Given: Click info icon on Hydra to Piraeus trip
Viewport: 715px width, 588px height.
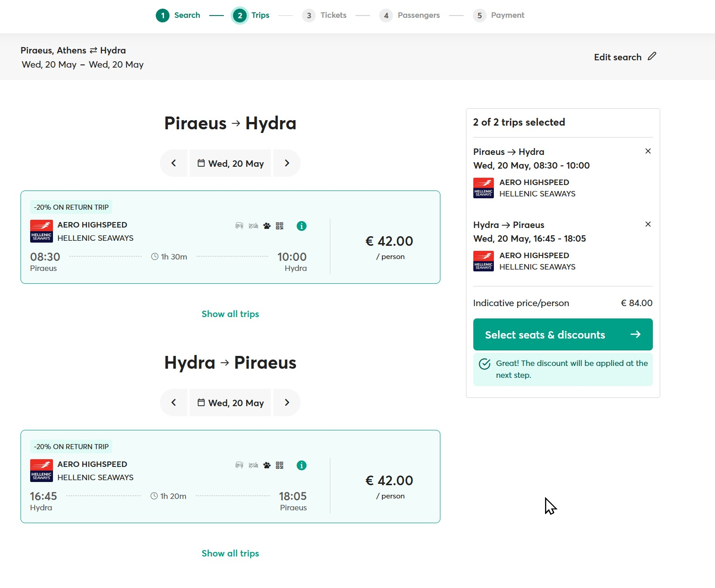Looking at the screenshot, I should pos(302,465).
